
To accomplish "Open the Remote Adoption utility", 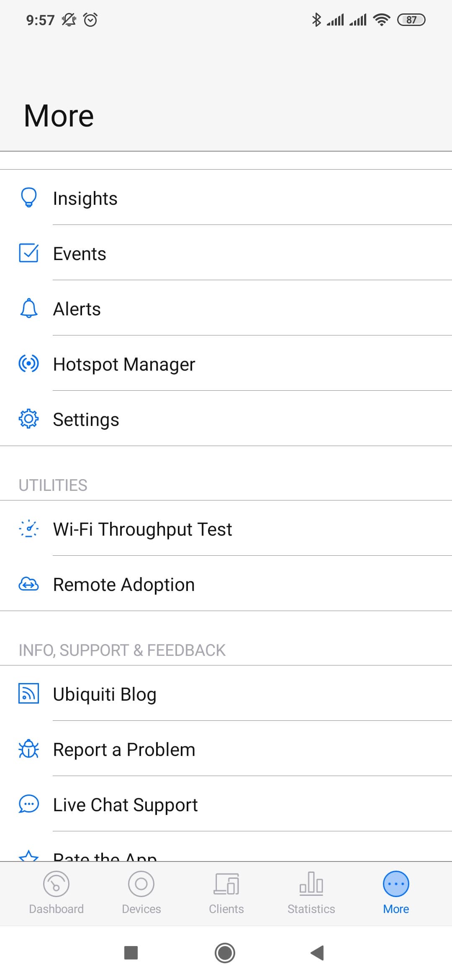I will coord(124,584).
